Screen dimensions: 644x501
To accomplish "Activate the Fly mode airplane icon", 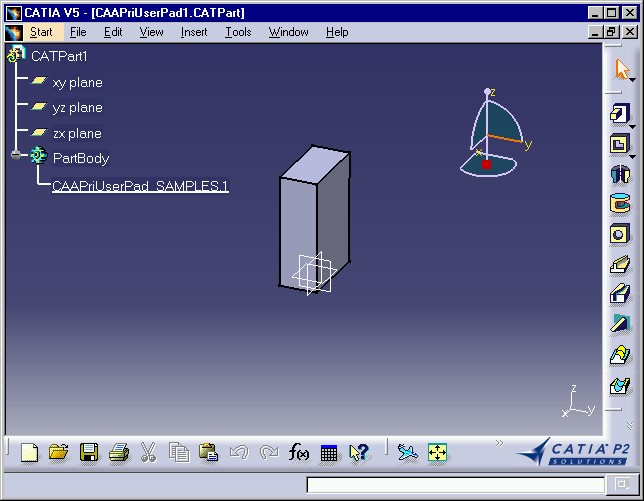I will click(407, 453).
